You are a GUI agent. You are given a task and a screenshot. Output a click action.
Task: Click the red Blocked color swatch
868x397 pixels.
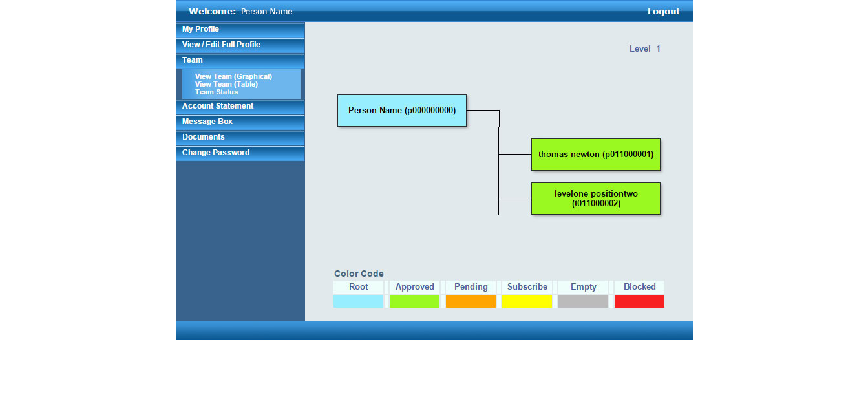coord(639,301)
